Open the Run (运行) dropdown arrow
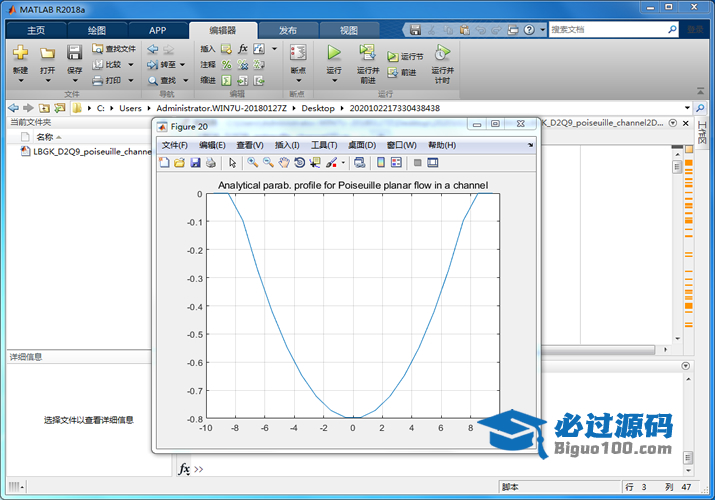This screenshot has width=715, height=500. [x=334, y=81]
